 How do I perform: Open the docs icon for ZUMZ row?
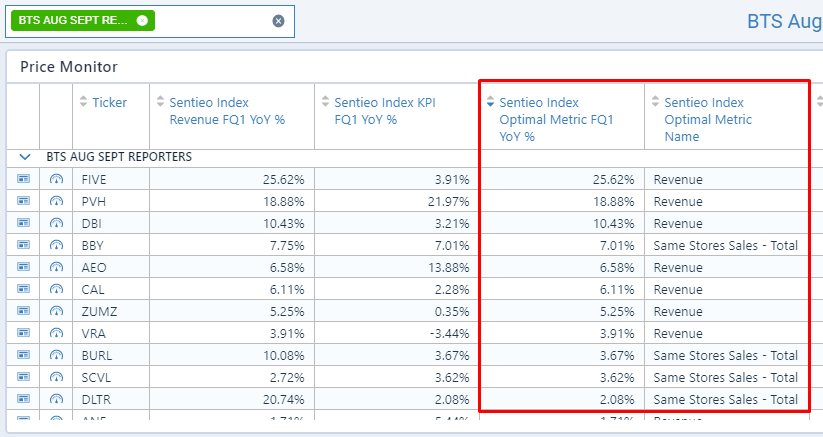click(x=24, y=311)
